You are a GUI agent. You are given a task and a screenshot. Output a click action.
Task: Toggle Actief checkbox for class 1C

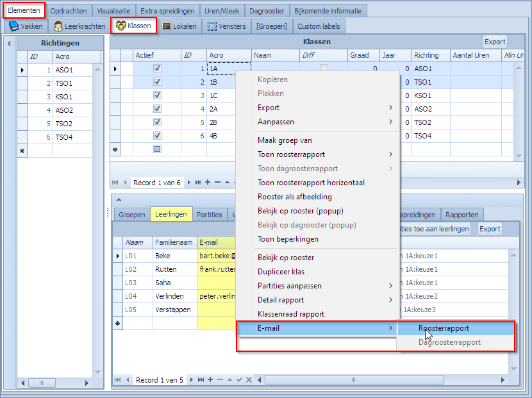(157, 95)
